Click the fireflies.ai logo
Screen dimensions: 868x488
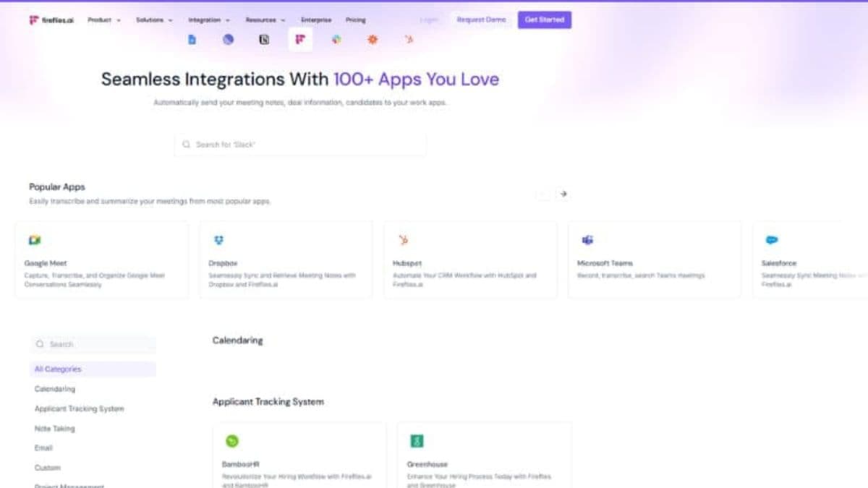point(51,20)
